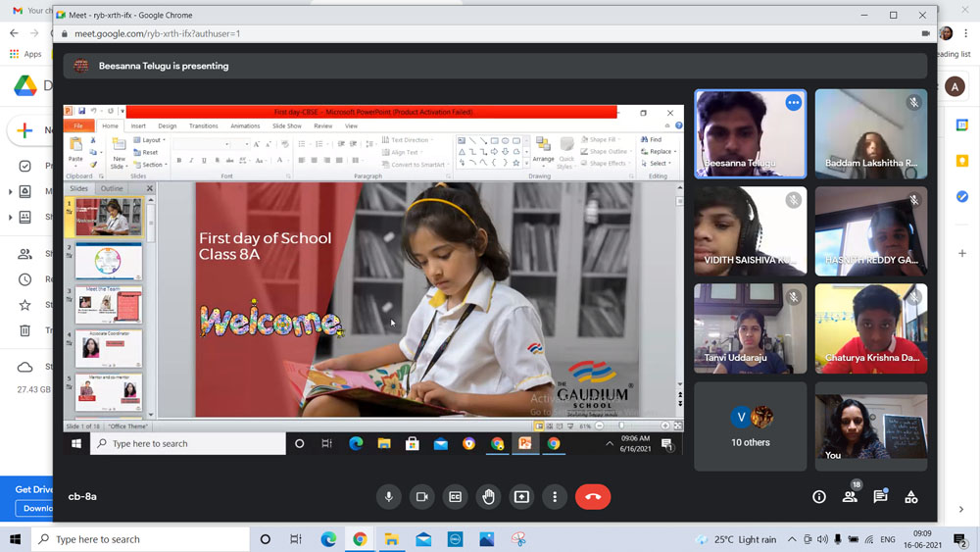Image resolution: width=980 pixels, height=552 pixels.
Task: Open Google Tasks in side panel
Action: (962, 197)
